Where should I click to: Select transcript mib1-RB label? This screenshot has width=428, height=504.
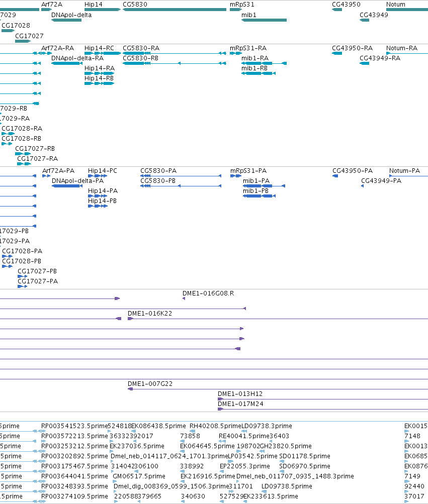click(x=254, y=68)
